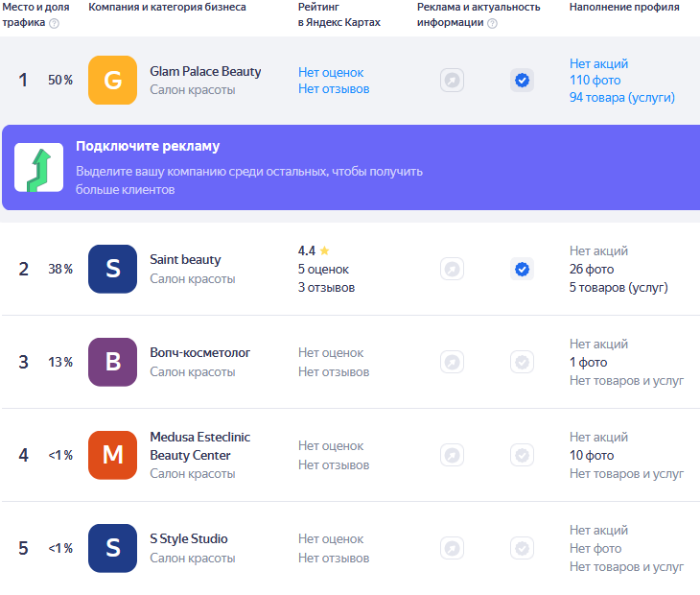Click 'Нет фото' in S Style Studio row

(595, 548)
